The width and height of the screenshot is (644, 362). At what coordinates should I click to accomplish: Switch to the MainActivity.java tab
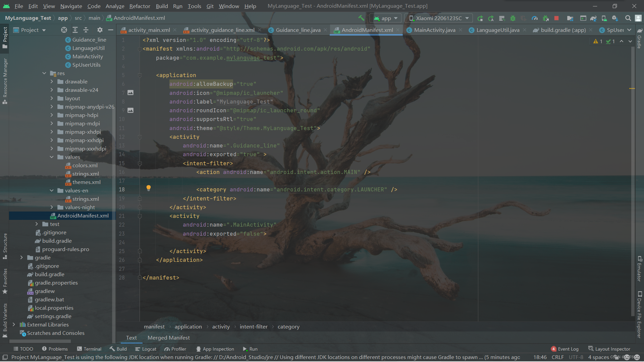click(434, 30)
